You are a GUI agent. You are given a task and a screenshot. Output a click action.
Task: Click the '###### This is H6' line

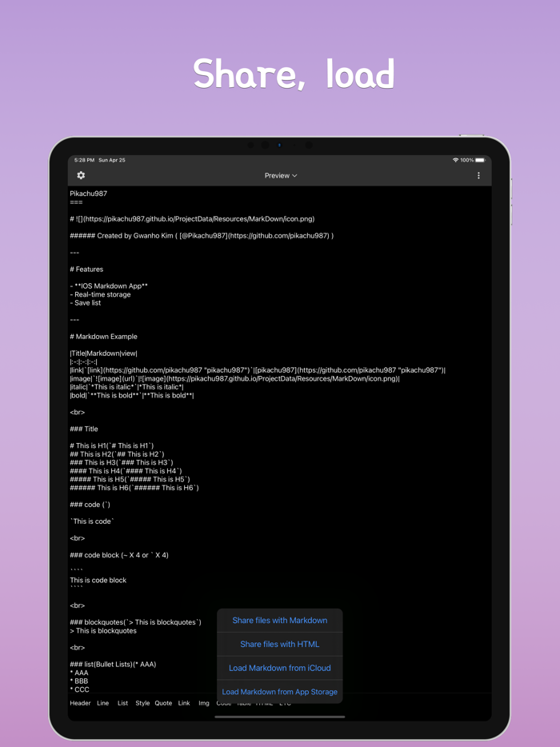click(x=134, y=488)
